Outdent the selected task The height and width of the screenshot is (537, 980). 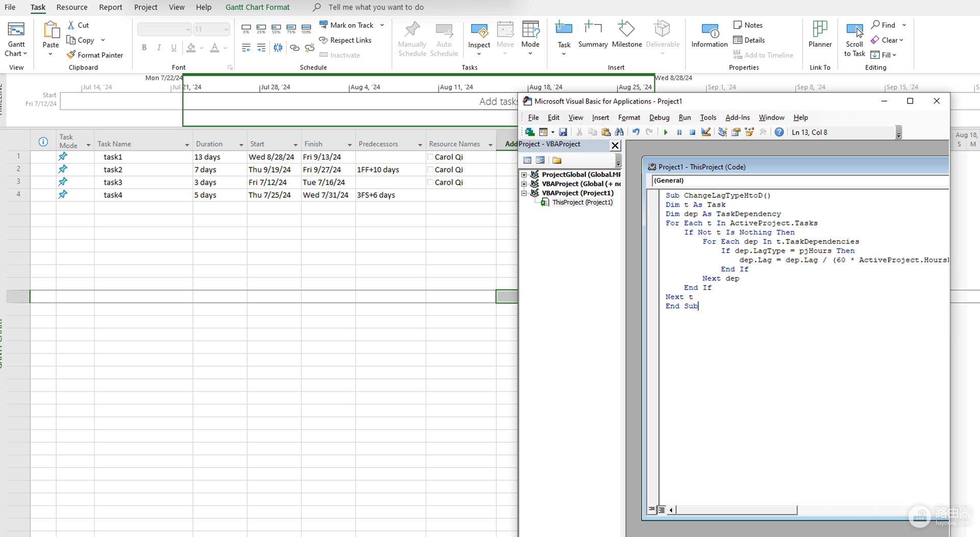(x=246, y=47)
